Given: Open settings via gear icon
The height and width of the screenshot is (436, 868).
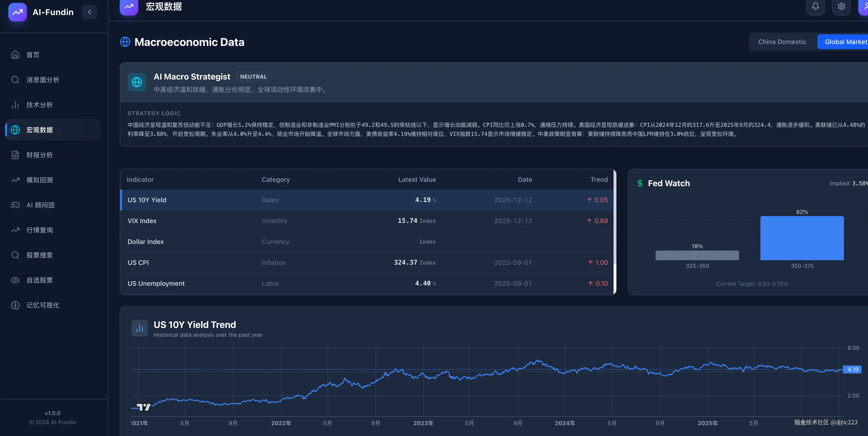Looking at the screenshot, I should [841, 6].
